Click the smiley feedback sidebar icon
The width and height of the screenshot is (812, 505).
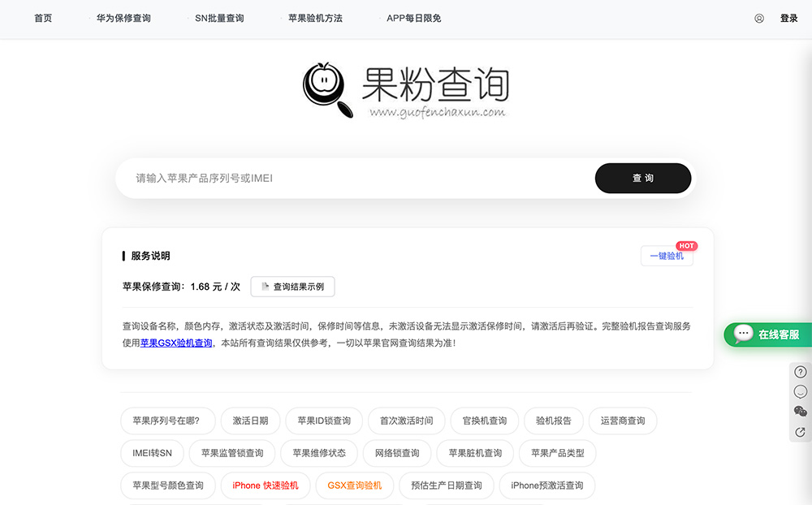(x=800, y=391)
